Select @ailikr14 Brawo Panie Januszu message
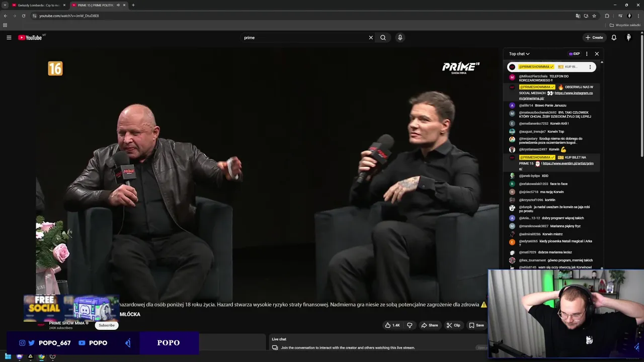644x362 pixels. click(x=552, y=106)
